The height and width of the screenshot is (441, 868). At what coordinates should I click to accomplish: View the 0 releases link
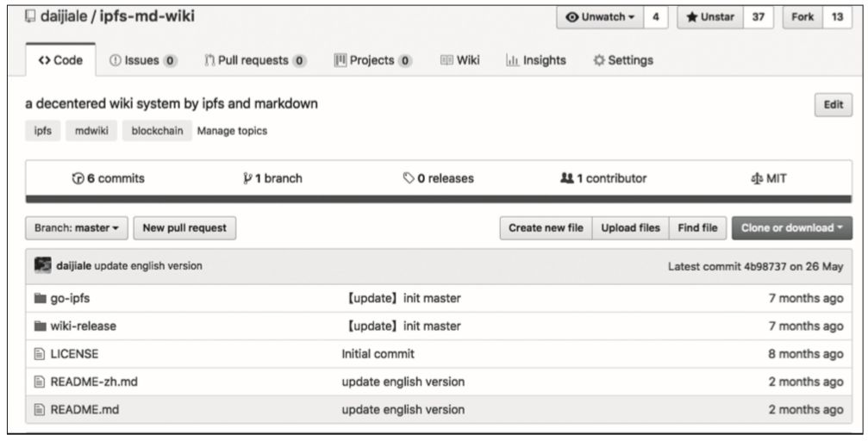tap(439, 178)
